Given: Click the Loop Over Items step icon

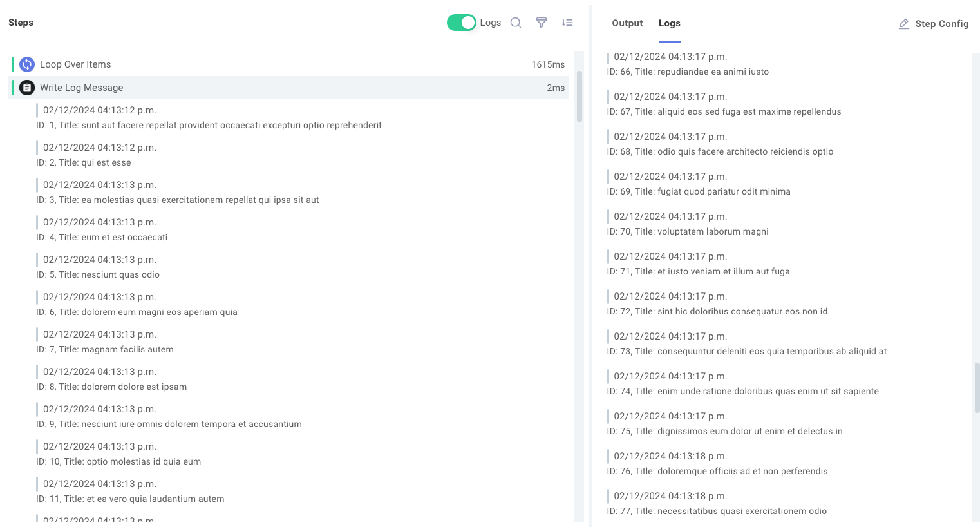Looking at the screenshot, I should 27,64.
